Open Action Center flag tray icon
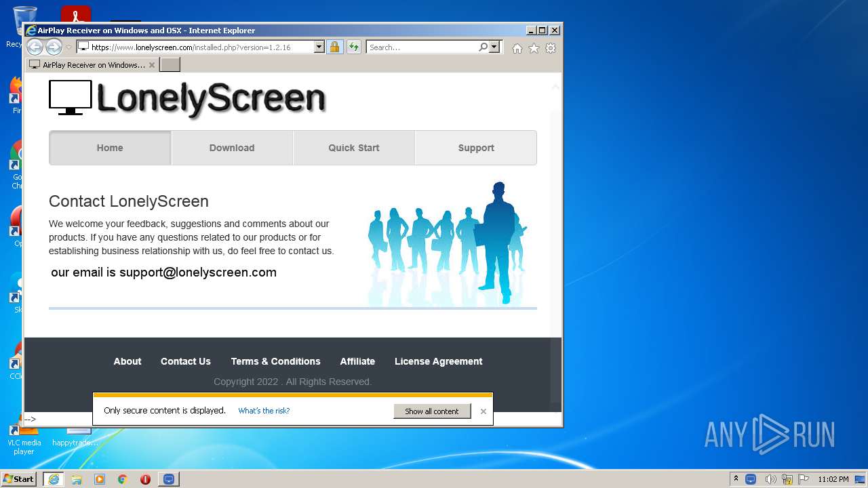The image size is (868, 488). pos(804,479)
